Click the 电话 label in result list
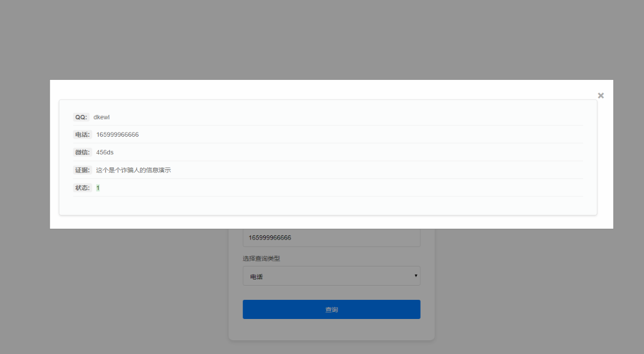Image resolution: width=644 pixels, height=354 pixels. pos(82,135)
